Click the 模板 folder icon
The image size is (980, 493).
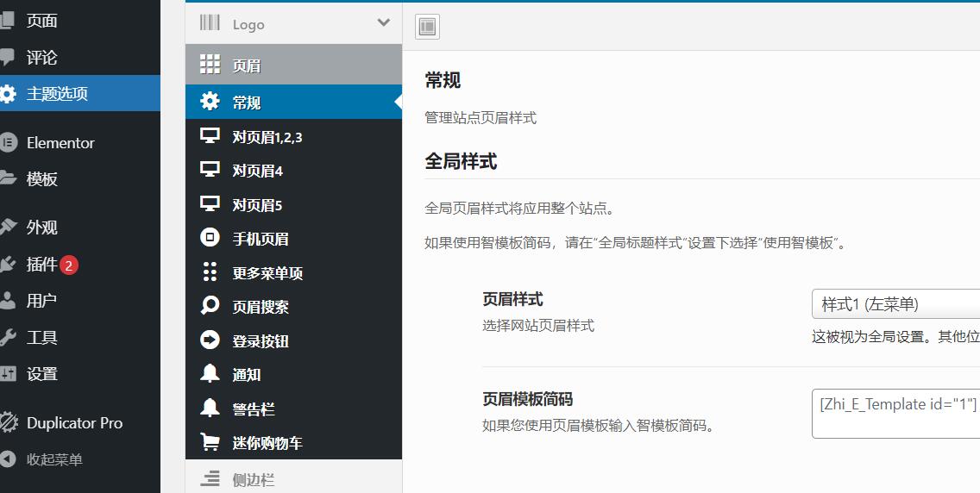click(8, 178)
